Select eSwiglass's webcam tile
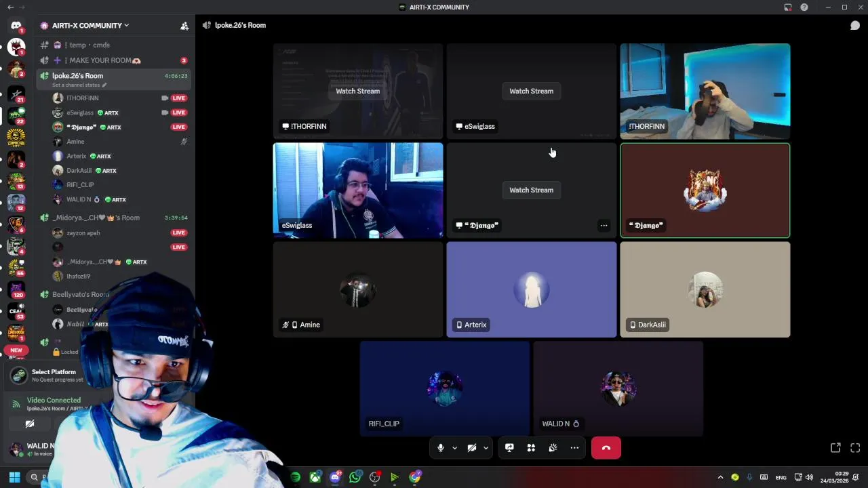Image resolution: width=868 pixels, height=488 pixels. 358,190
